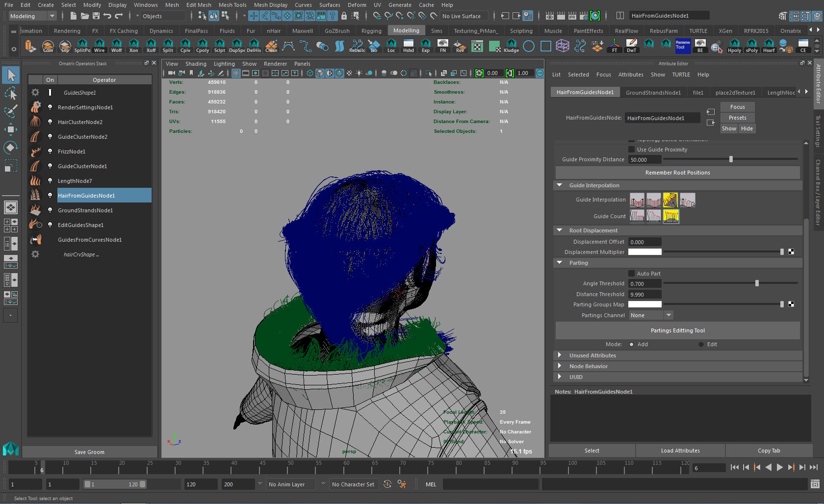Click the Rotate tool in the left toolbox
The image size is (824, 504).
click(10, 148)
